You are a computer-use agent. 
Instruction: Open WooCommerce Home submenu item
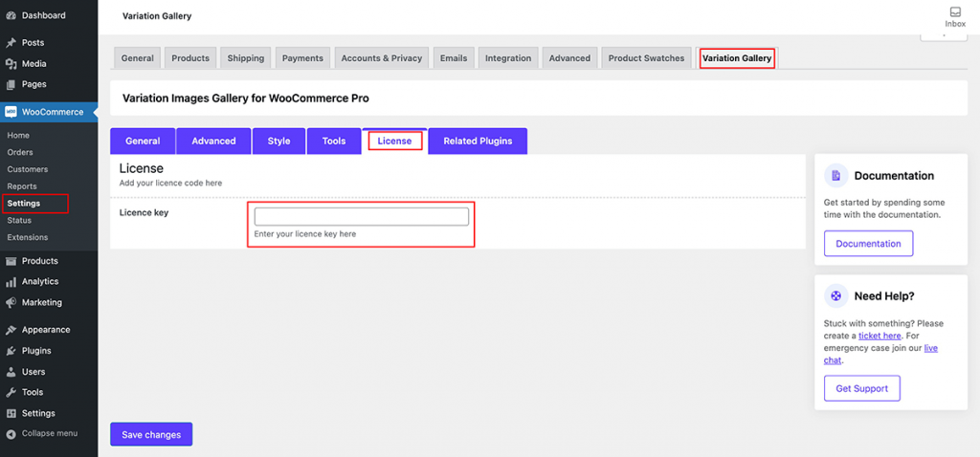18,136
